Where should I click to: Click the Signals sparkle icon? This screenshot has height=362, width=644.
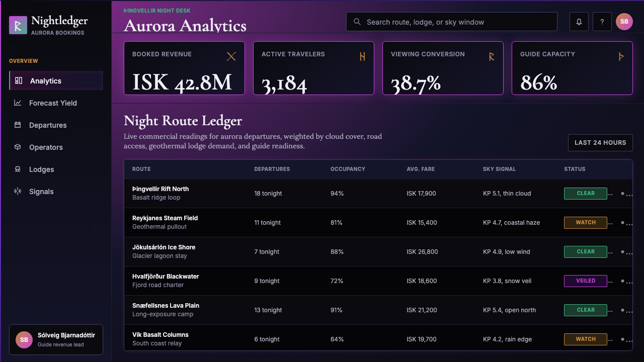(18, 191)
